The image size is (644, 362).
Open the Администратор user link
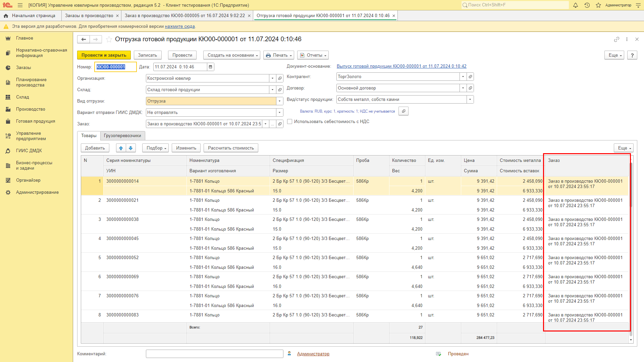(313, 354)
